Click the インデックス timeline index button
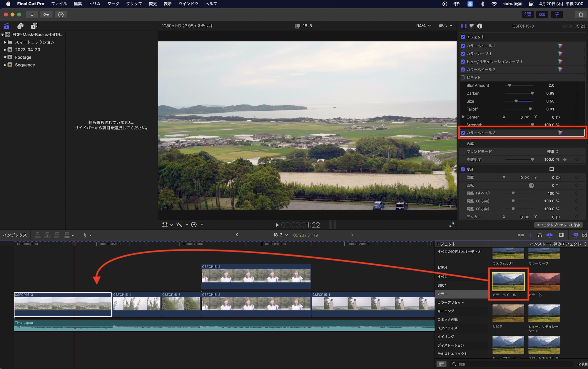 pos(15,235)
